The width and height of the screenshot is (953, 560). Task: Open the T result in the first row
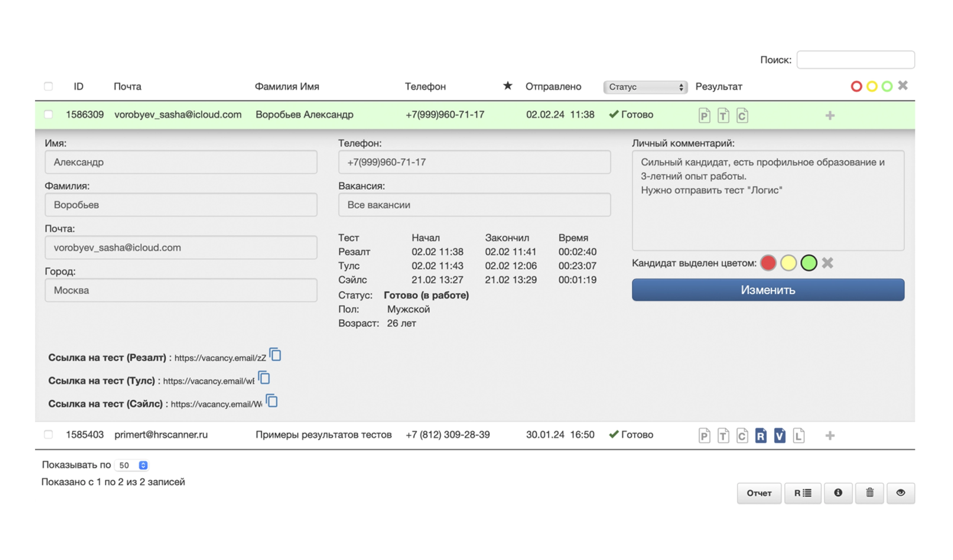click(x=723, y=115)
